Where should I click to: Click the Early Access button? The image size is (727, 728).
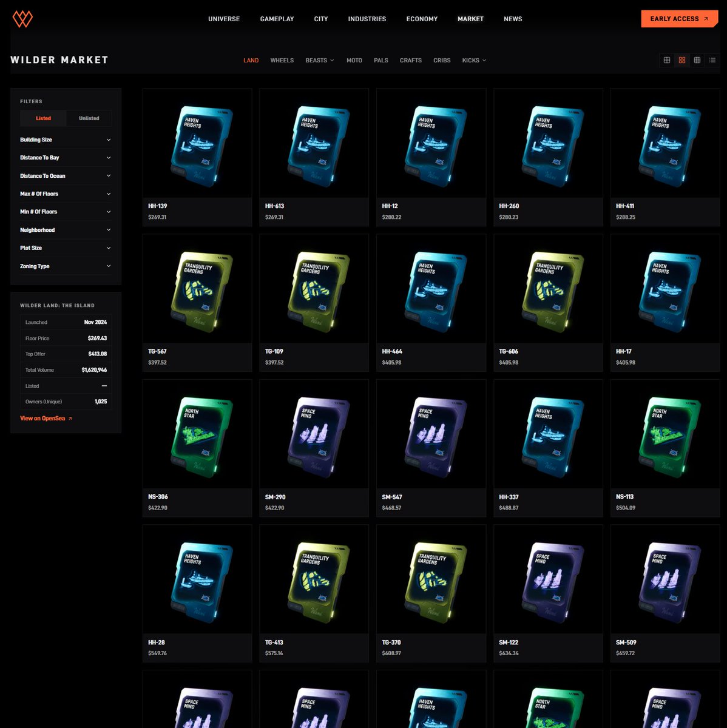point(679,19)
